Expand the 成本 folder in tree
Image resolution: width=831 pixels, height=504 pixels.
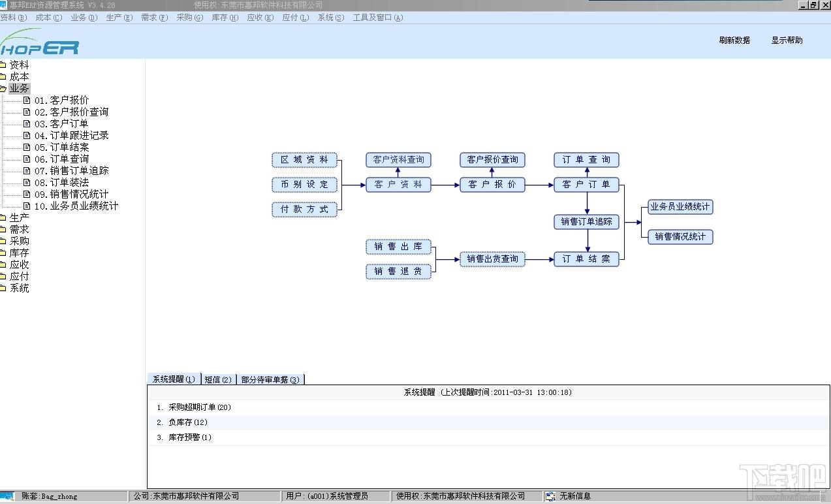point(3,77)
